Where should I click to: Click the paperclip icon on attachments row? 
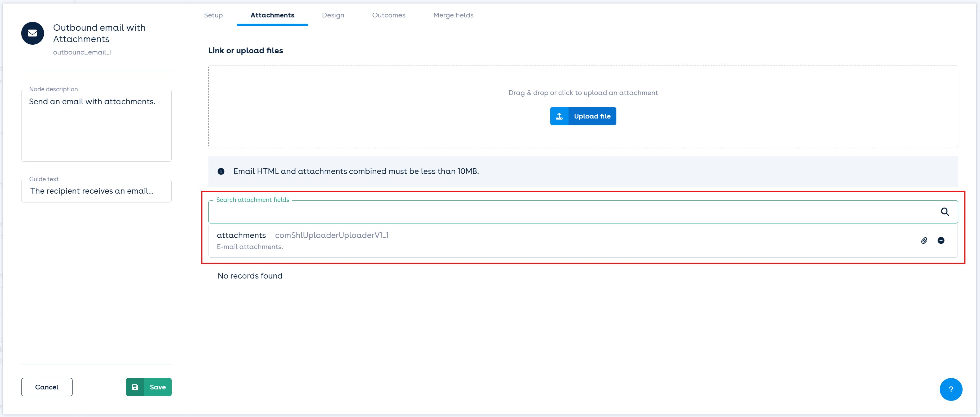point(924,241)
